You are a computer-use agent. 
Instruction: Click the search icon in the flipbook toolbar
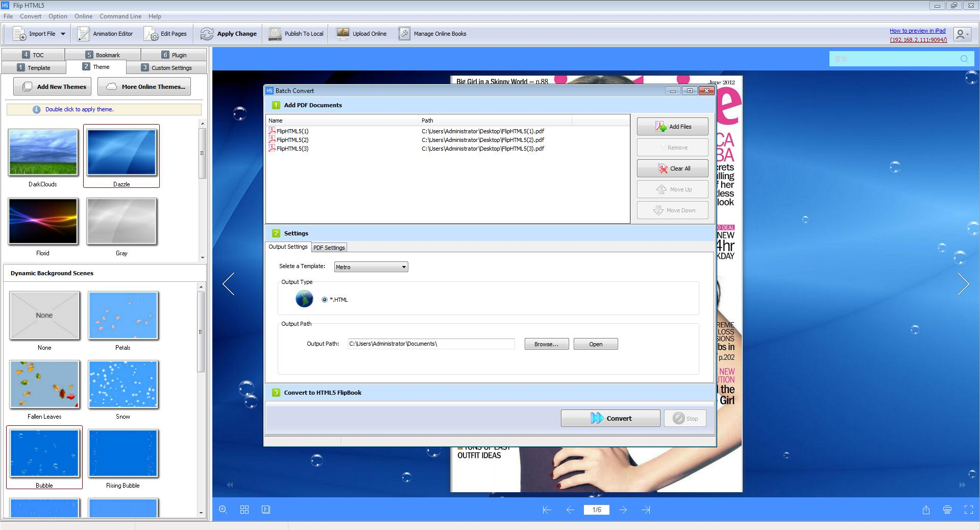click(964, 59)
